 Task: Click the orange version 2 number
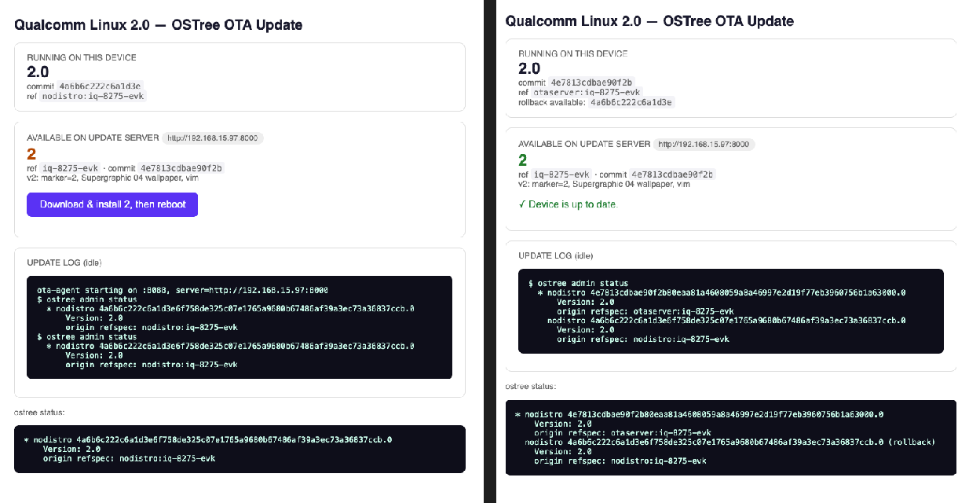point(31,154)
